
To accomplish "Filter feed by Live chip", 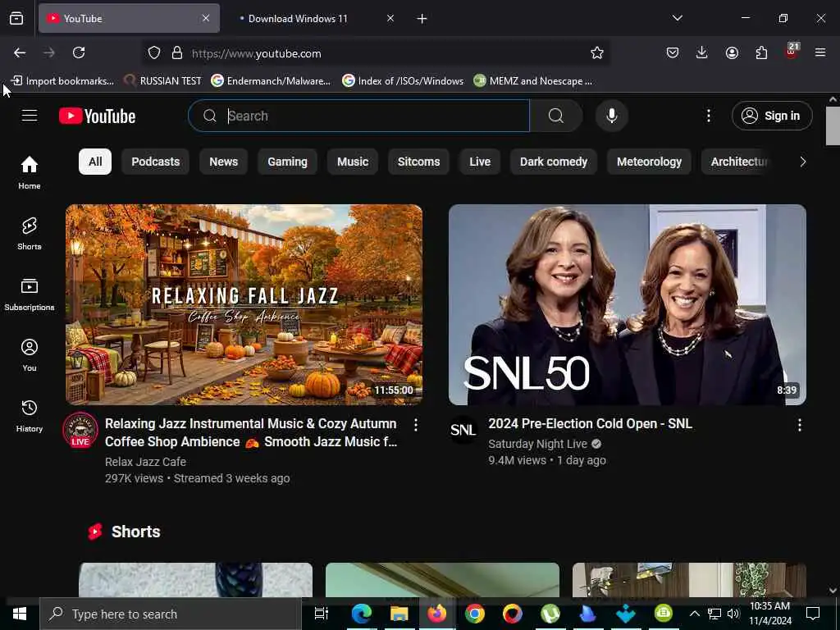I will pyautogui.click(x=479, y=162).
